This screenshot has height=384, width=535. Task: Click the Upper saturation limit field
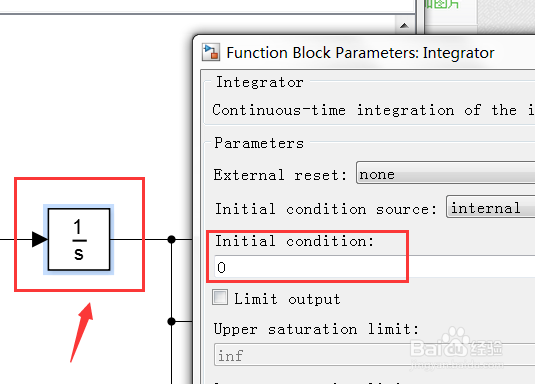tap(374, 355)
